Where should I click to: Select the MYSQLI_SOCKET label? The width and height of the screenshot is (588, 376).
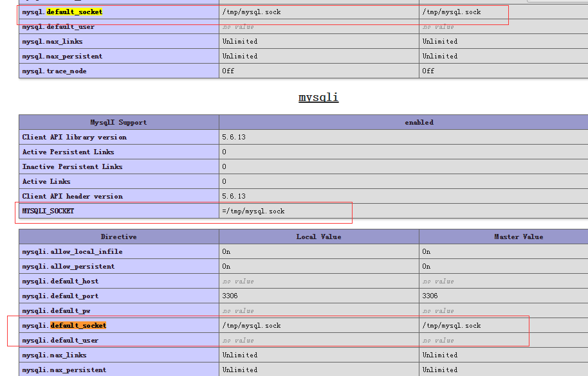pyautogui.click(x=48, y=211)
